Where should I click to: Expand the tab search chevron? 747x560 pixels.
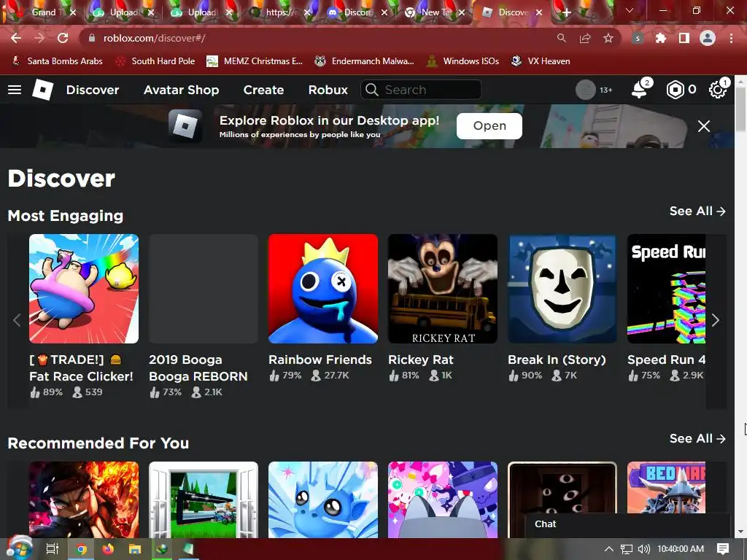pos(630,10)
